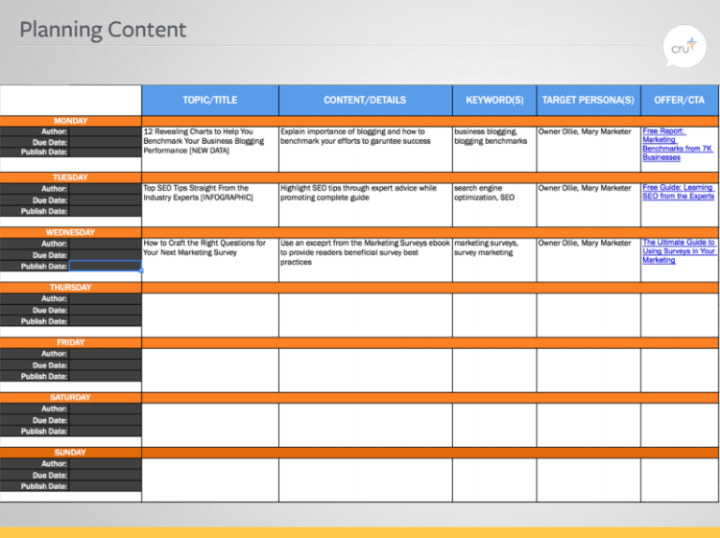Click Friday's empty Content/Details cell
The height and width of the screenshot is (538, 720).
click(x=365, y=370)
